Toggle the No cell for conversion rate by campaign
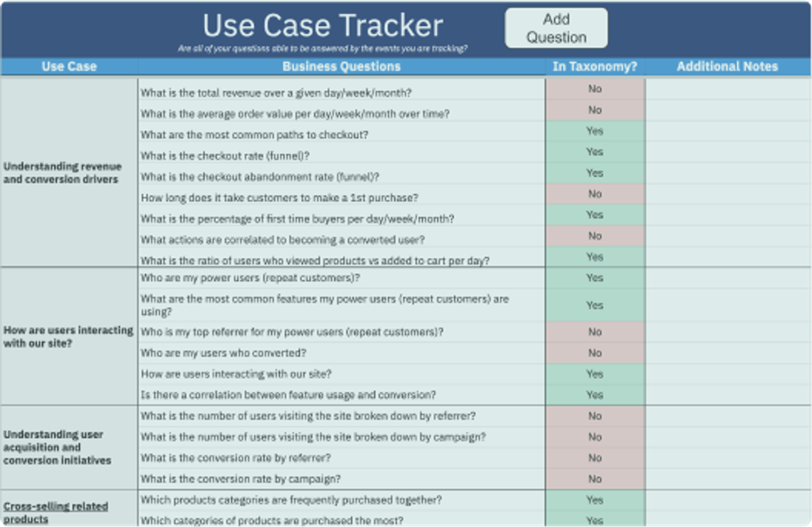This screenshot has width=812, height=527. coord(595,479)
